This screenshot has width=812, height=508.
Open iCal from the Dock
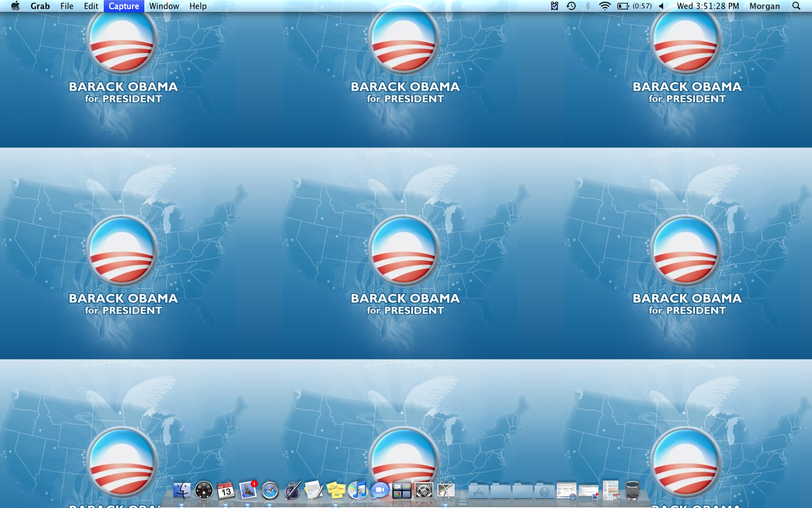(x=226, y=490)
